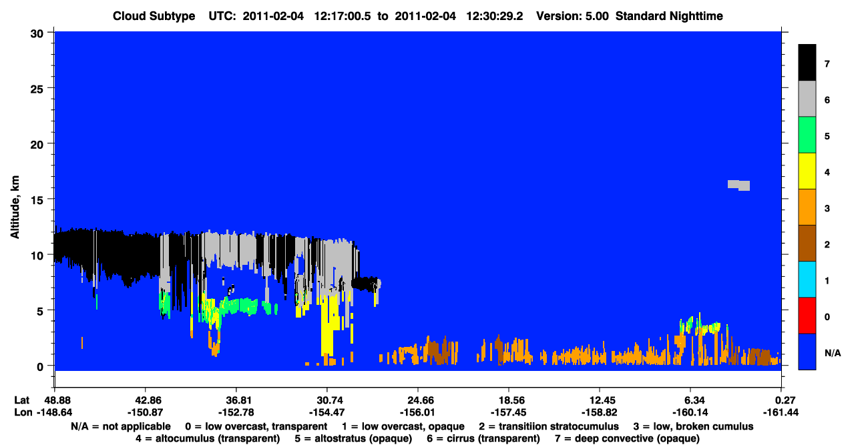Click legend text '1 = low overcast, opaque'
Screen dimensions: 868x445
click(x=404, y=426)
